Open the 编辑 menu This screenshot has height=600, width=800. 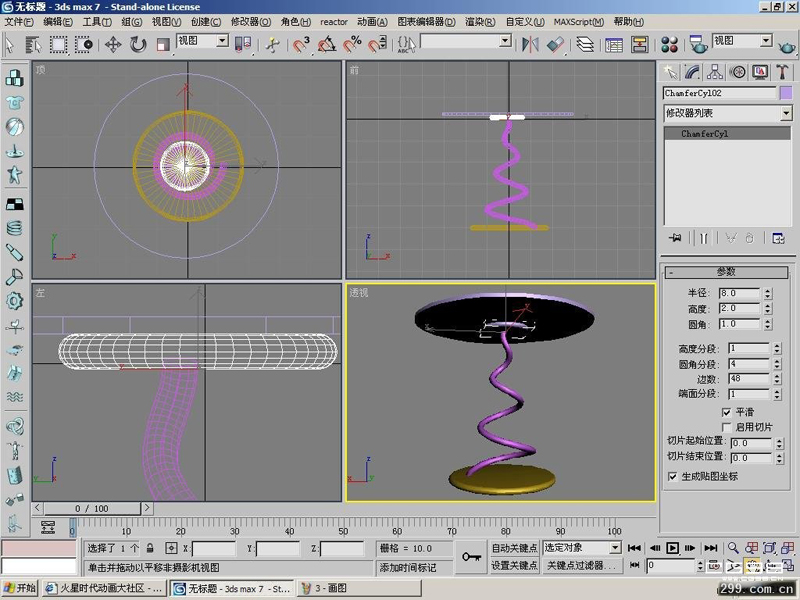(58, 22)
